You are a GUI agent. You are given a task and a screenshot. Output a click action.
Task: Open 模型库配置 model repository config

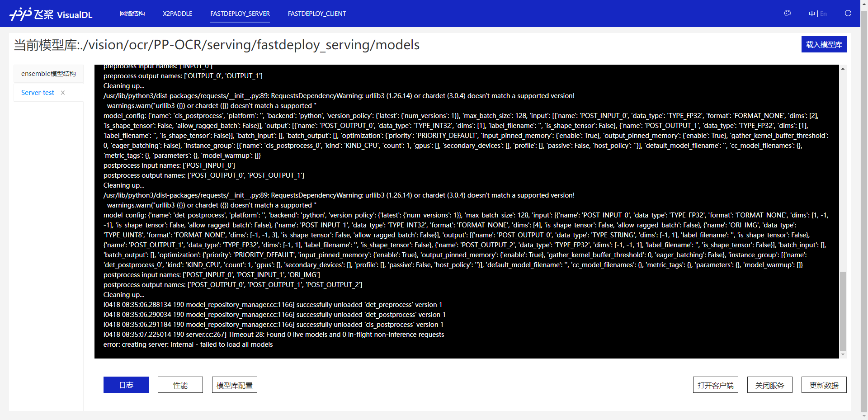235,385
